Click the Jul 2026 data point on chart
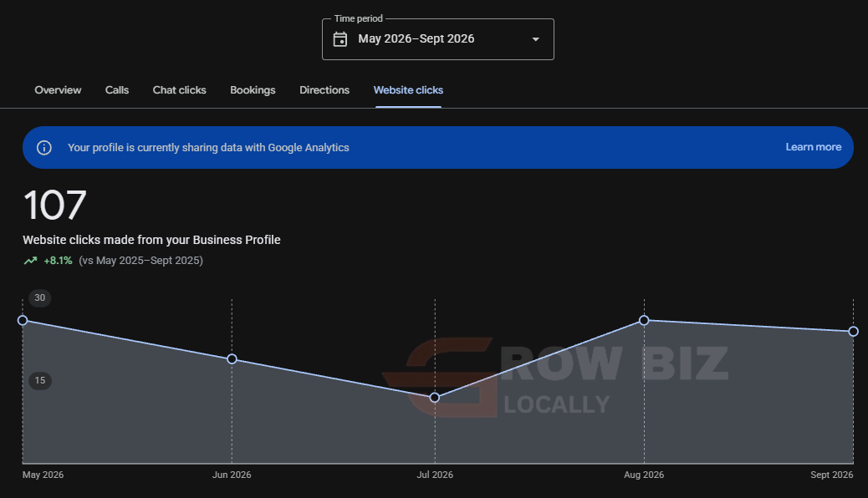Screen dimensions: 868x498 (435, 397)
